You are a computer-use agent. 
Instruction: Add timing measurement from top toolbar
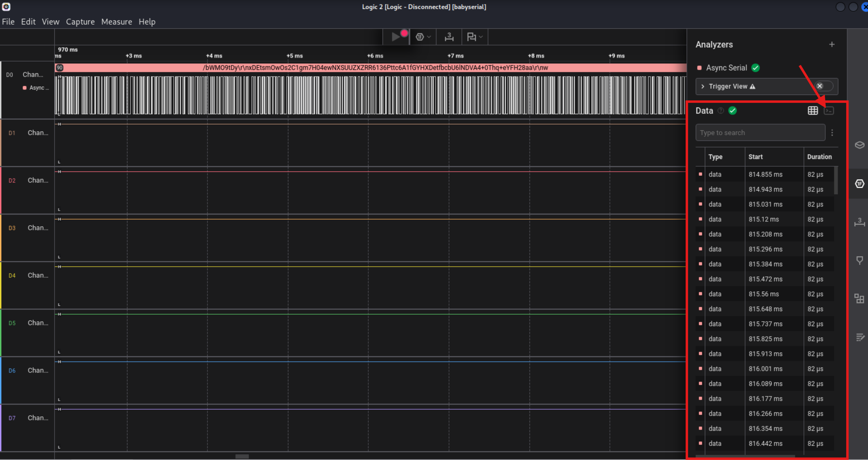(x=449, y=37)
